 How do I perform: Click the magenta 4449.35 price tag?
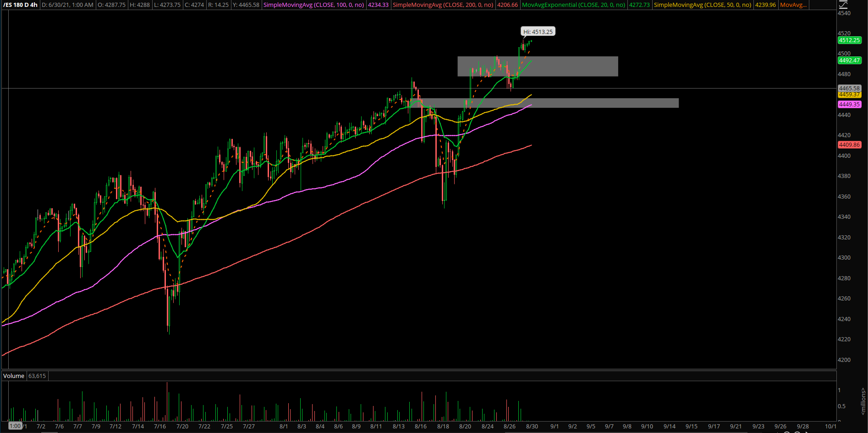click(849, 104)
